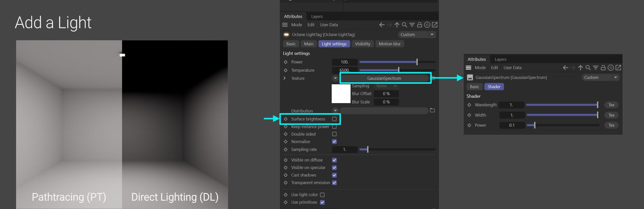Open Motion blur tab
The width and height of the screenshot is (644, 209).
[x=390, y=44]
